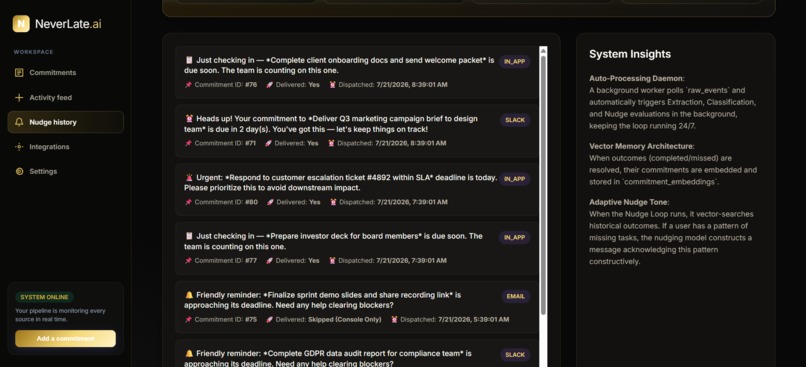Click the NeverLate.ai logo icon
Screen dimensions: 806x367
21,24
